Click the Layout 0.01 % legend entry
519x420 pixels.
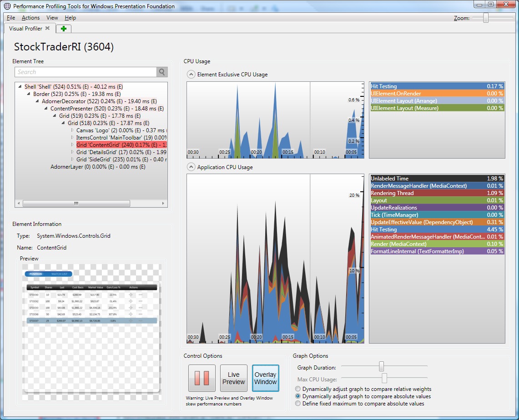[437, 200]
